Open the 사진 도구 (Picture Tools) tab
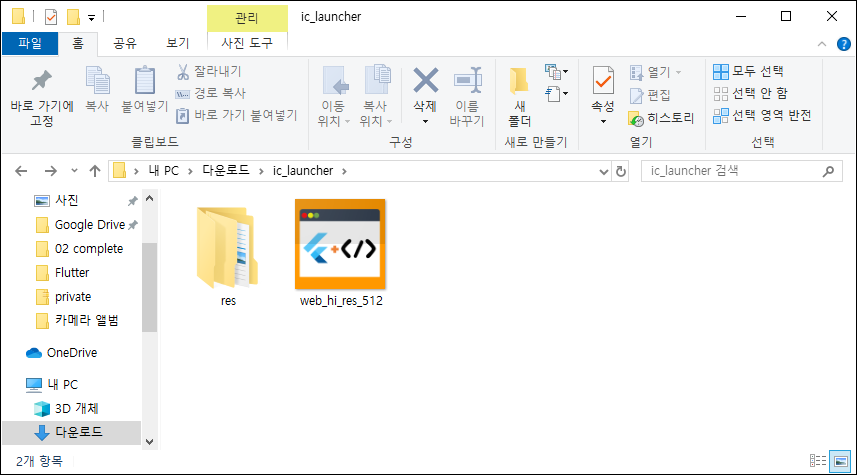This screenshot has width=857, height=475. [x=247, y=43]
